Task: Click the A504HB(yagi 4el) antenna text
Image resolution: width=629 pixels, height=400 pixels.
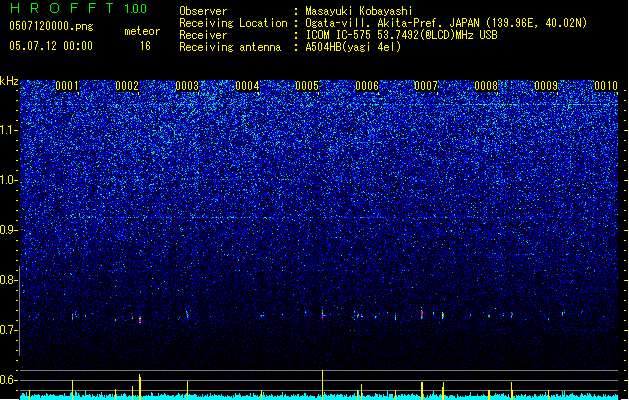Action: tap(353, 47)
